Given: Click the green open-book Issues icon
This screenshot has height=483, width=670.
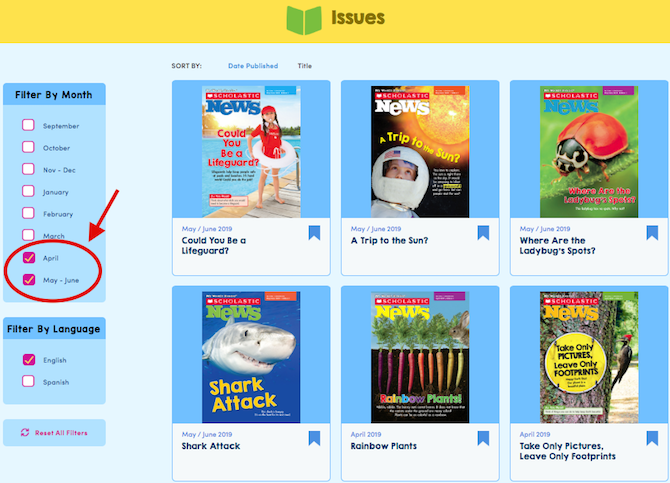Looking at the screenshot, I should coord(304,20).
